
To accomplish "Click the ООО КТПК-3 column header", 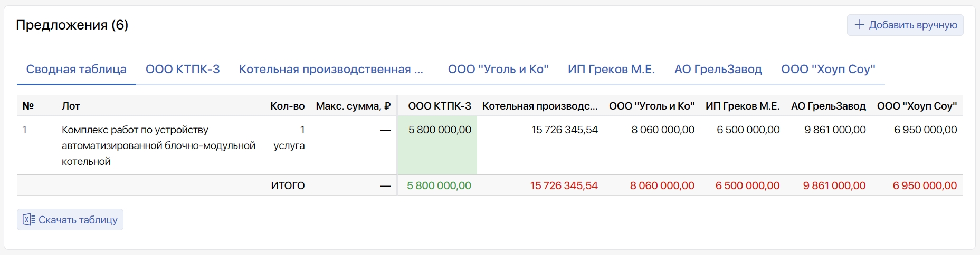I will pyautogui.click(x=439, y=106).
